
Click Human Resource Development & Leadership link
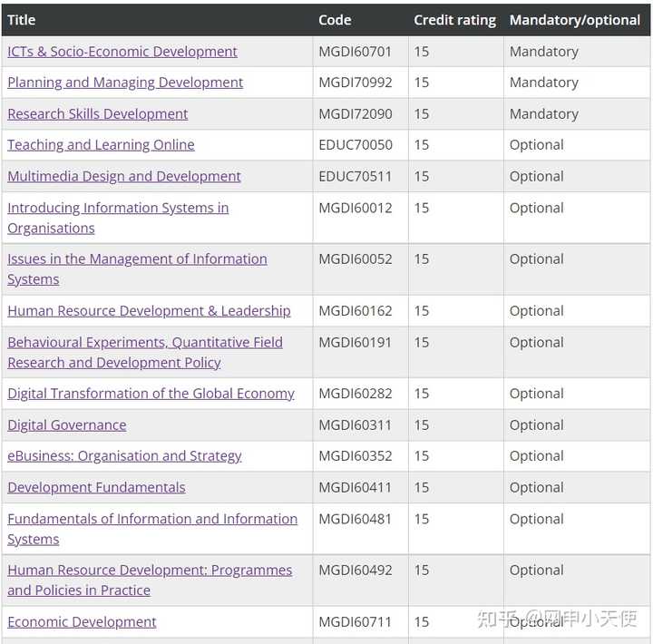(x=149, y=311)
